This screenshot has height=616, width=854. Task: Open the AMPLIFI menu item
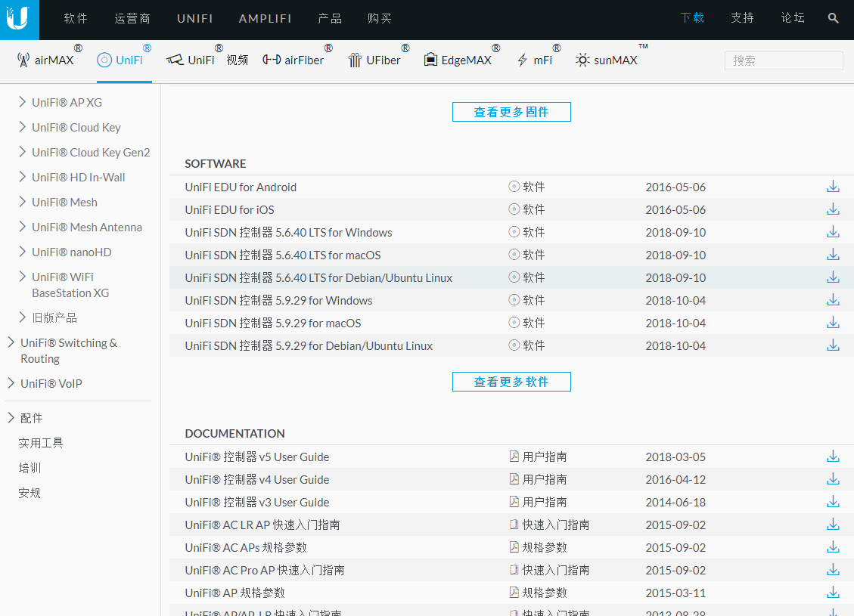coord(266,18)
